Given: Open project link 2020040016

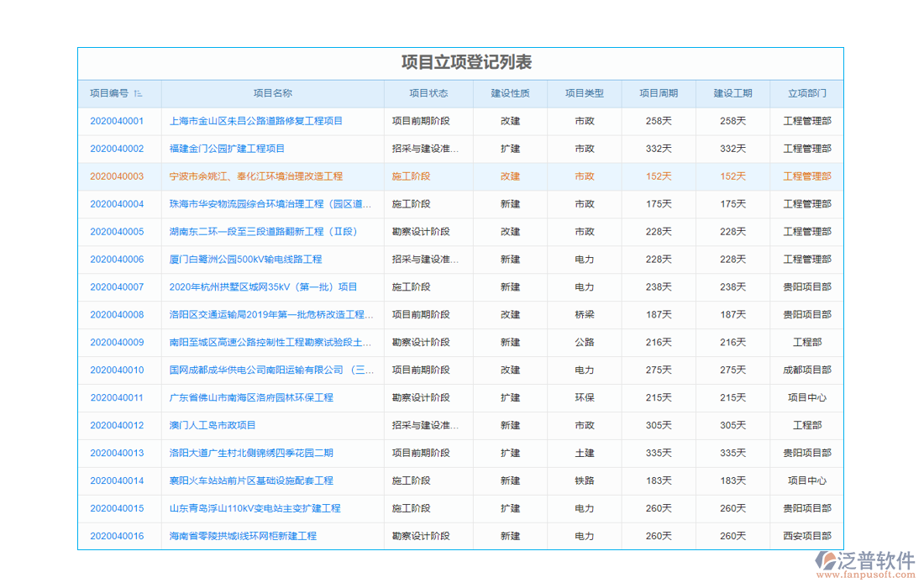Looking at the screenshot, I should [x=115, y=536].
